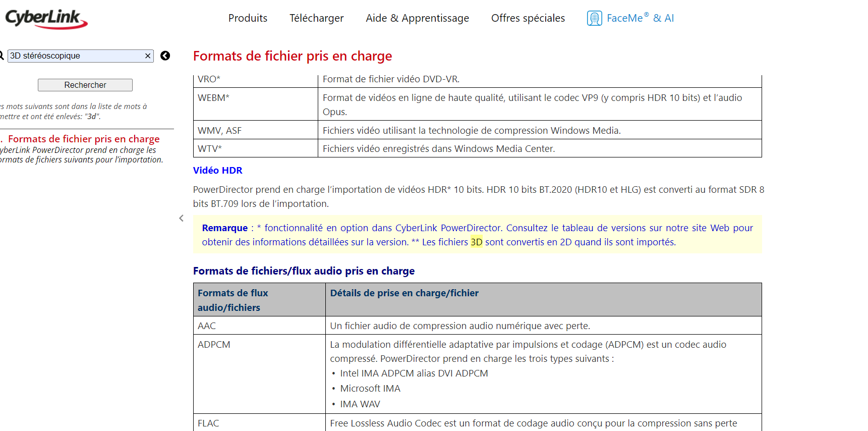Click the Rechercher button
The image size is (868, 431).
point(85,85)
